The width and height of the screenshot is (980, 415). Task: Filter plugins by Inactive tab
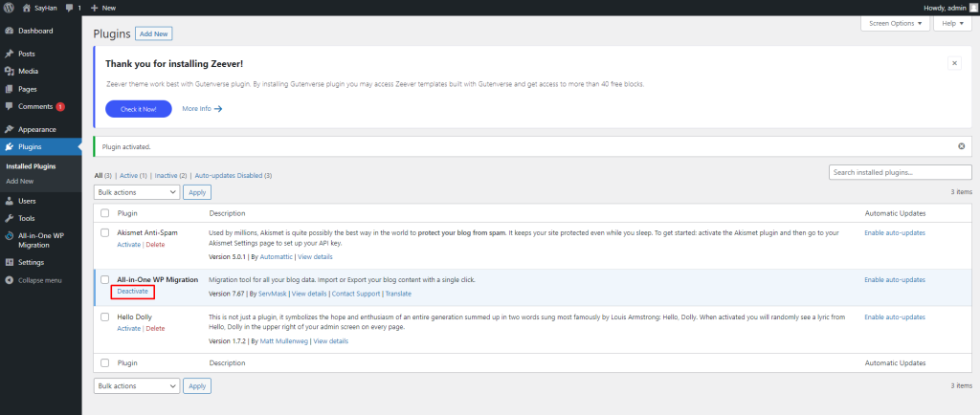point(170,176)
